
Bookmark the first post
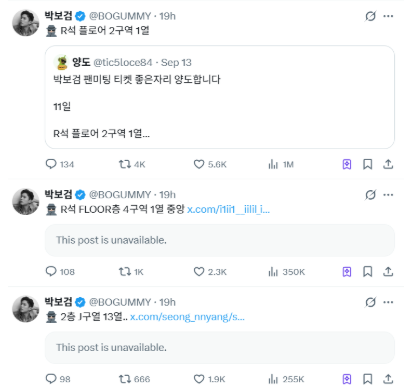tap(368, 164)
